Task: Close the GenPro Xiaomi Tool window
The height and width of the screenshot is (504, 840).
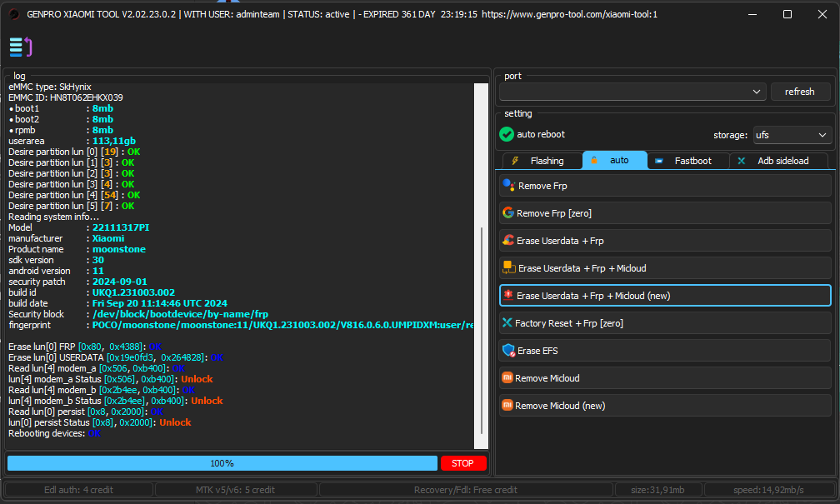Action: pos(822,14)
